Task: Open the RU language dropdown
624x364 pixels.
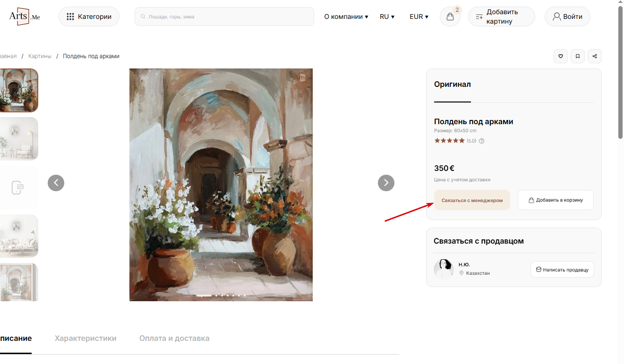Action: 387,17
